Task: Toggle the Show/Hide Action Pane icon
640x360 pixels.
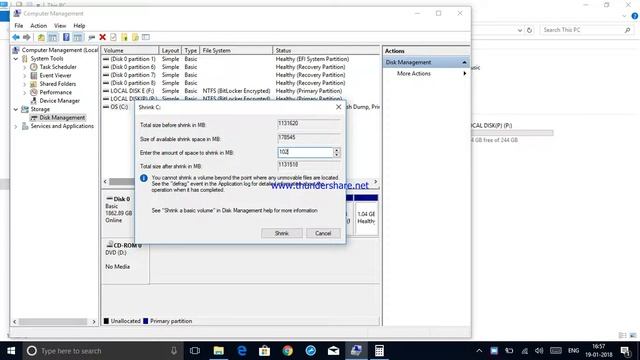Action: click(x=78, y=37)
